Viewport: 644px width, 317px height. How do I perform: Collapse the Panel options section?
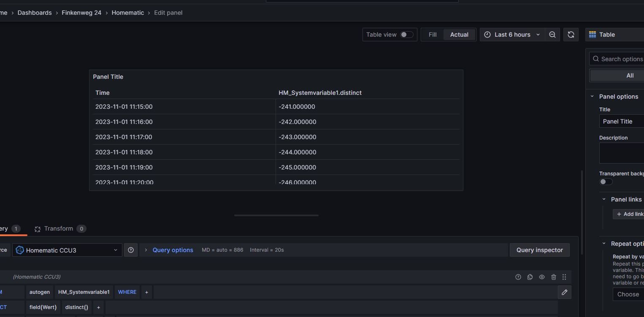pyautogui.click(x=592, y=97)
